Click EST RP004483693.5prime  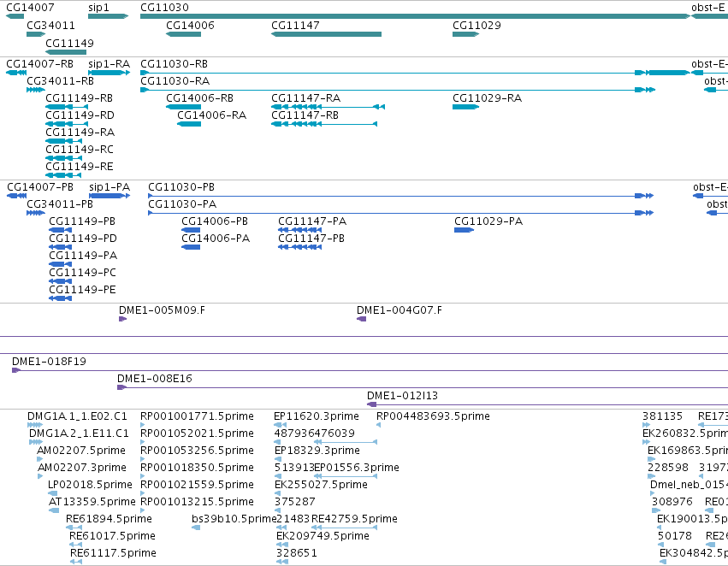(x=433, y=416)
